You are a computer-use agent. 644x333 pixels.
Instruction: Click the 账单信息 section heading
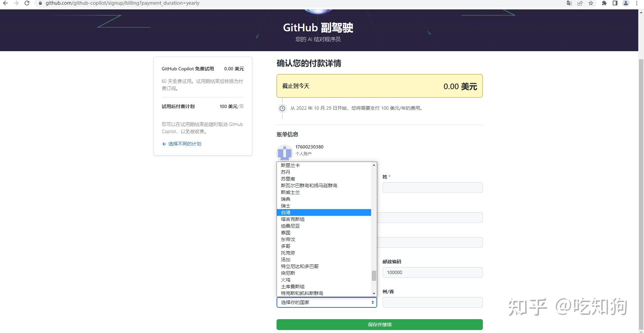(x=287, y=134)
